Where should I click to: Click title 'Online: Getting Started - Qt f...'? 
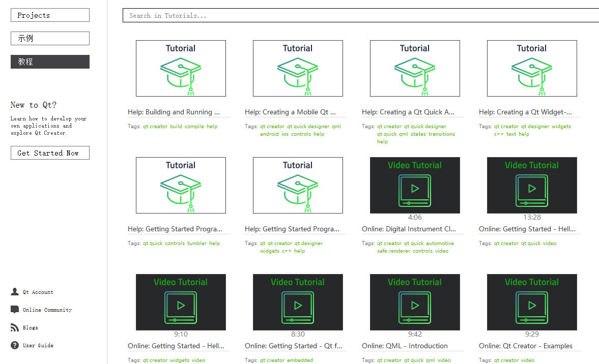(x=294, y=346)
